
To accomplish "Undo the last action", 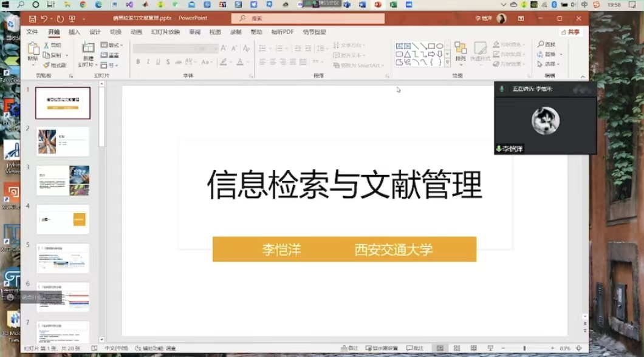I will 44,18.
